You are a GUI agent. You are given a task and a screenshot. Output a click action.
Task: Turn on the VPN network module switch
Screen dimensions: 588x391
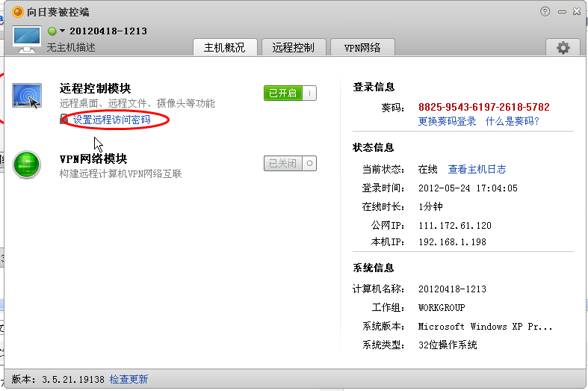290,163
